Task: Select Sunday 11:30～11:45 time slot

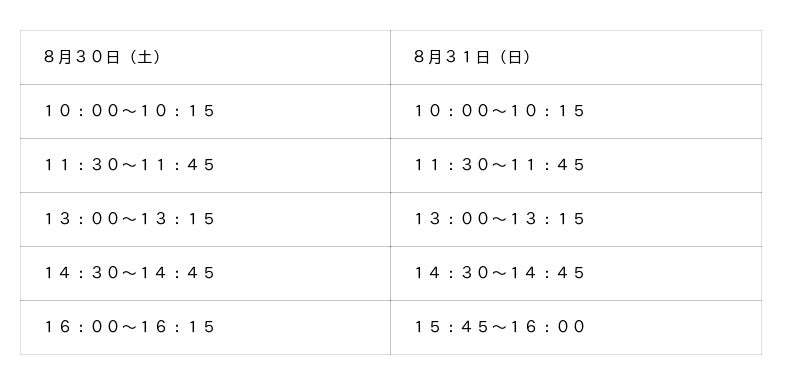Action: point(576,165)
